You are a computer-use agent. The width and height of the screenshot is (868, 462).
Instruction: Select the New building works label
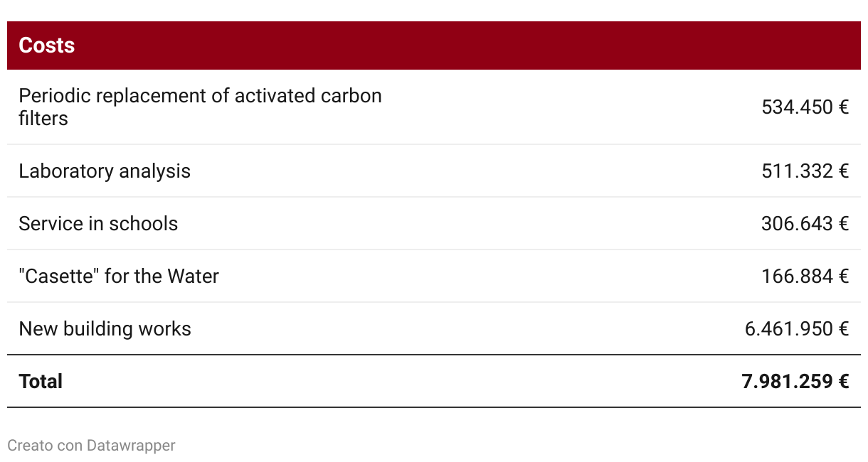pos(105,329)
